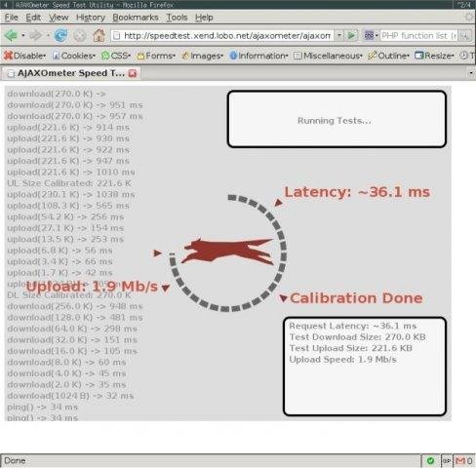Click the Test Upload Size: 221.6 KB line
Screen dimensions: 476x468
pyautogui.click(x=350, y=348)
